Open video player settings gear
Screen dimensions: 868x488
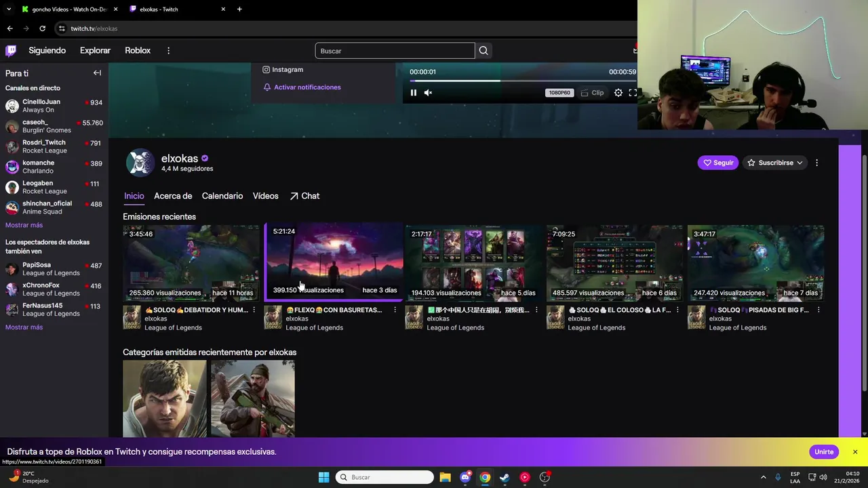(618, 93)
